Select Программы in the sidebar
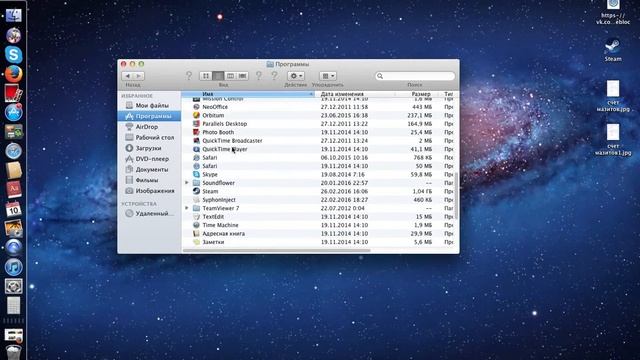The width and height of the screenshot is (640, 360). [x=149, y=116]
